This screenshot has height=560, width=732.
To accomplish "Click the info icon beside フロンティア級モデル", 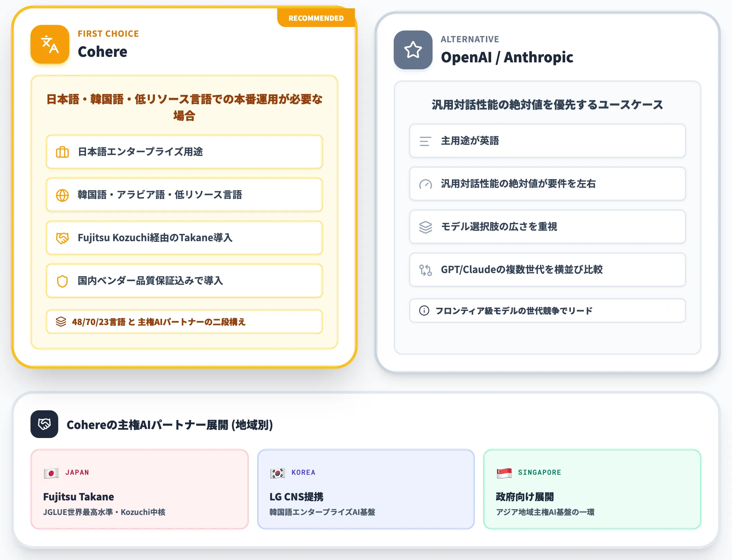I will point(424,310).
